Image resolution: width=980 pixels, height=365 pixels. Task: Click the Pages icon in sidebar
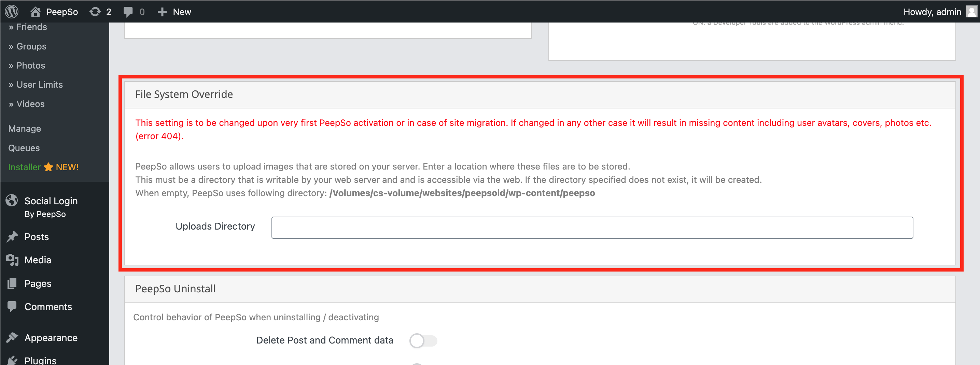coord(12,283)
